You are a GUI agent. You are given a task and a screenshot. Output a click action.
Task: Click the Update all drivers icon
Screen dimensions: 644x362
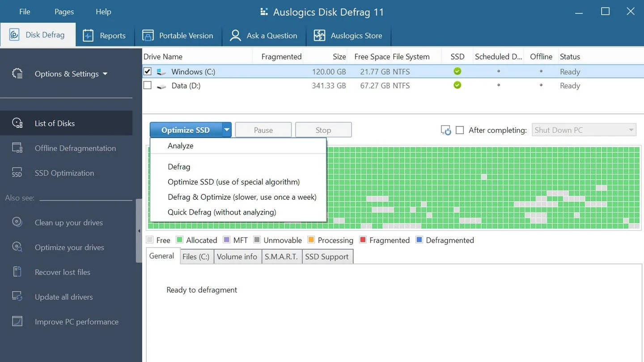click(17, 297)
